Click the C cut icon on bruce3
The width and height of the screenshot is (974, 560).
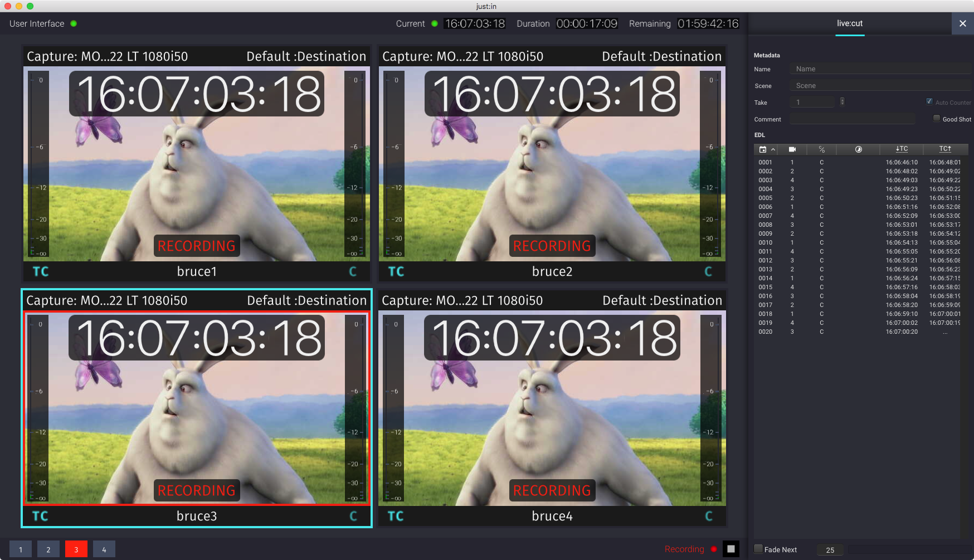pyautogui.click(x=353, y=516)
